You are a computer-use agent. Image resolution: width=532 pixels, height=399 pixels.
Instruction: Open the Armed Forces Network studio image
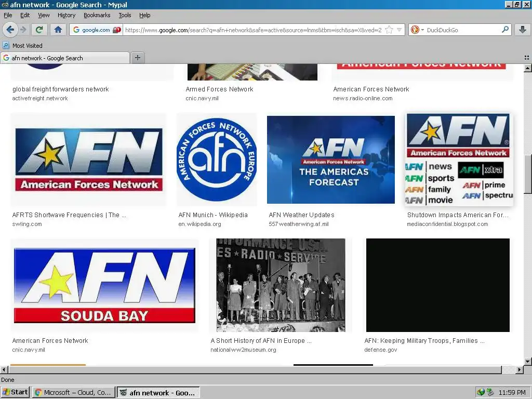[252, 72]
